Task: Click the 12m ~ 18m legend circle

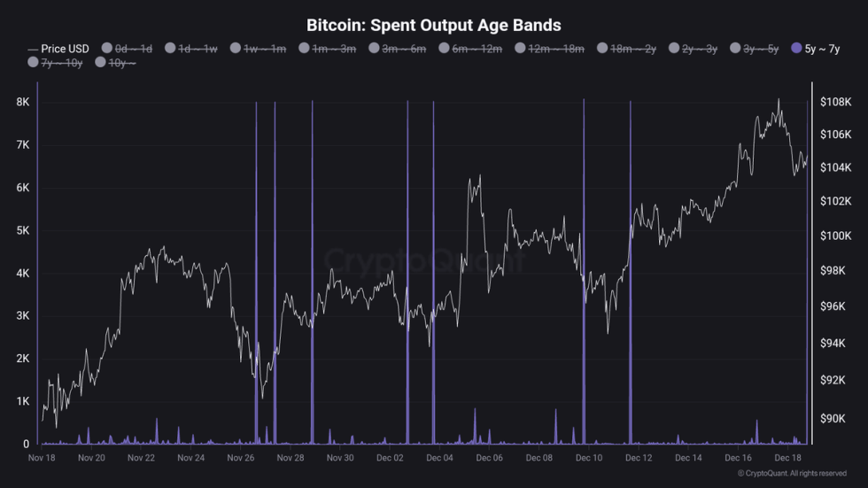Action: [x=520, y=49]
